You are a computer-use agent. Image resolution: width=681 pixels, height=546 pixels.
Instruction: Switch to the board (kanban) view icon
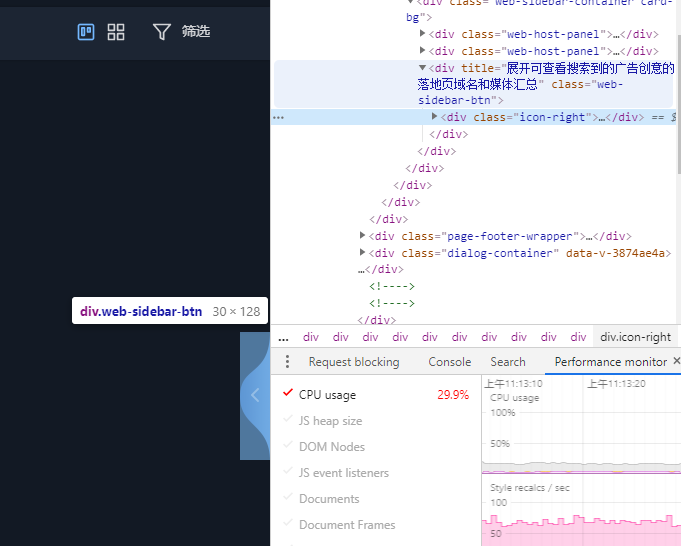point(86,32)
